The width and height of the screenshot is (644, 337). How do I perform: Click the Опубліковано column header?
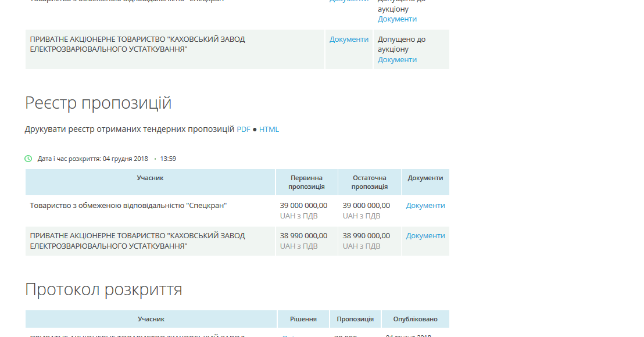(415, 319)
